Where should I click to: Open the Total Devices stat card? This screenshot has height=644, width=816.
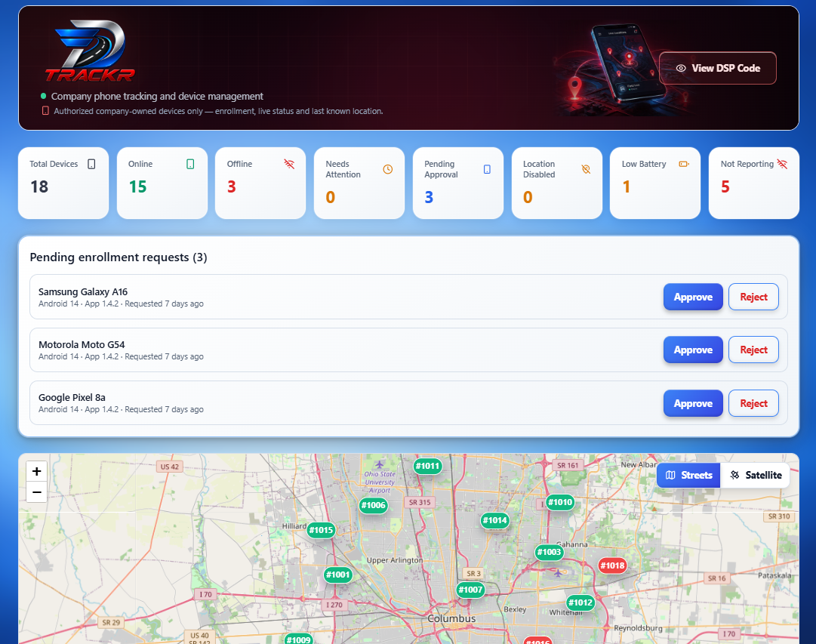point(63,183)
